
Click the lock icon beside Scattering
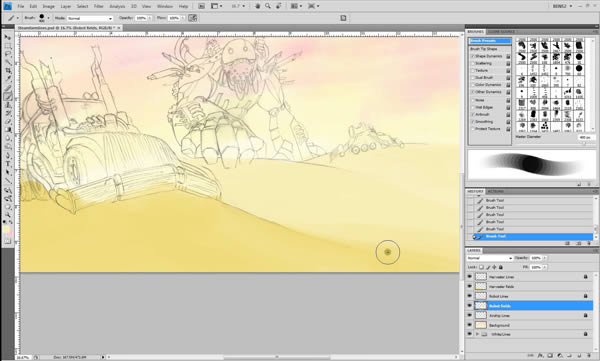click(508, 64)
